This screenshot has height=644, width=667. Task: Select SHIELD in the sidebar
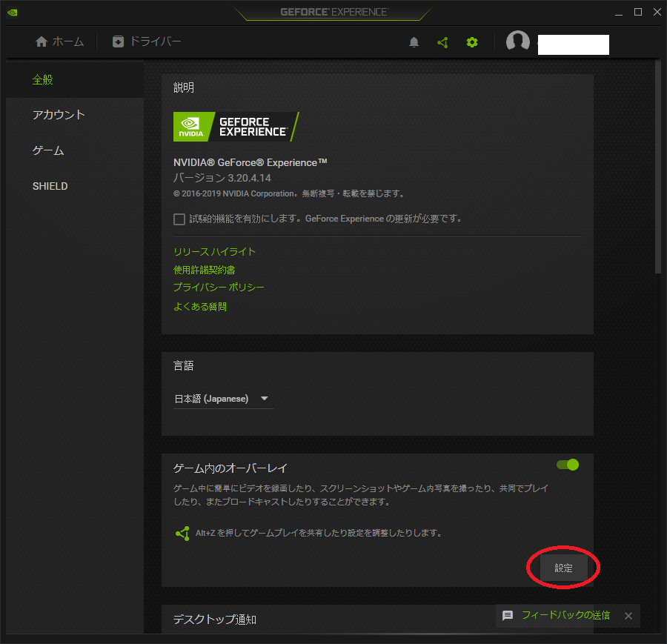75,186
